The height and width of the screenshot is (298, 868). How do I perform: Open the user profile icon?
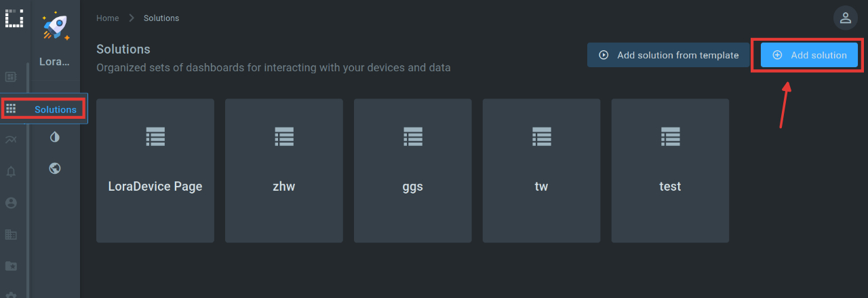click(845, 18)
